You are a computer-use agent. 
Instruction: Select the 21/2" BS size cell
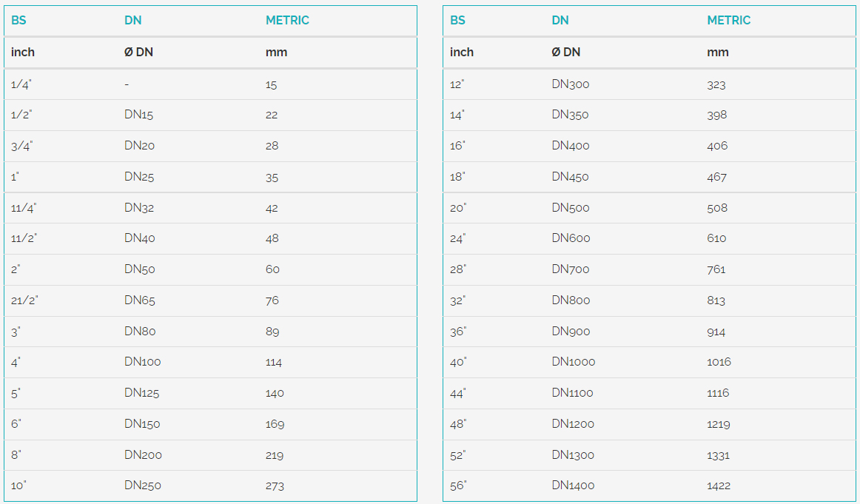tap(24, 300)
